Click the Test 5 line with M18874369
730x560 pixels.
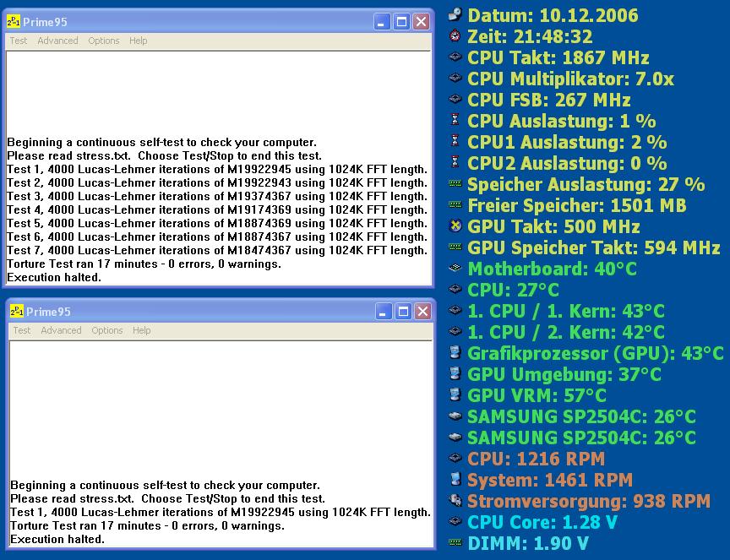(217, 223)
